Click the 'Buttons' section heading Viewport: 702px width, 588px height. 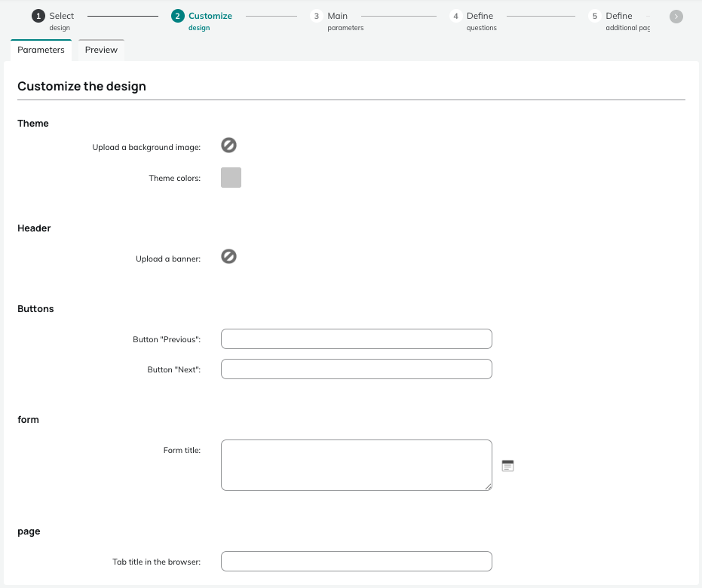click(35, 309)
